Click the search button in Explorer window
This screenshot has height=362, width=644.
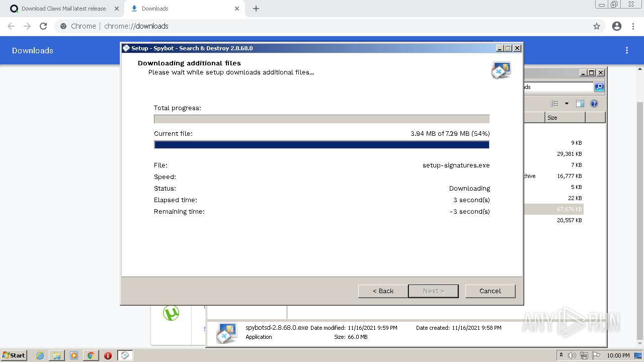coord(599,87)
